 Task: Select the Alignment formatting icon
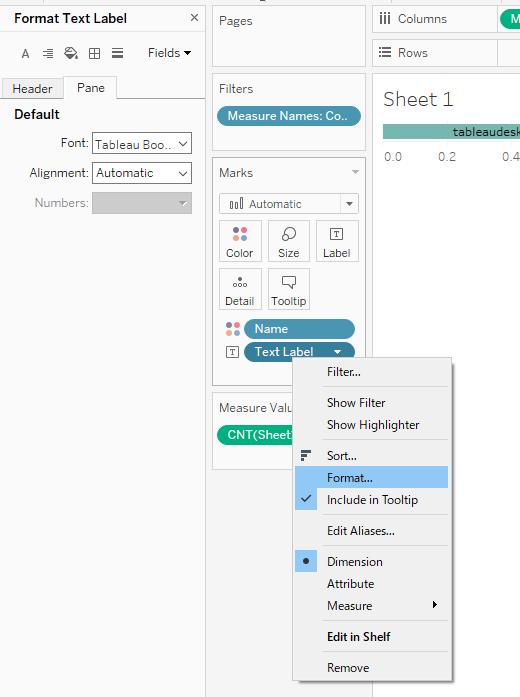(x=48, y=54)
